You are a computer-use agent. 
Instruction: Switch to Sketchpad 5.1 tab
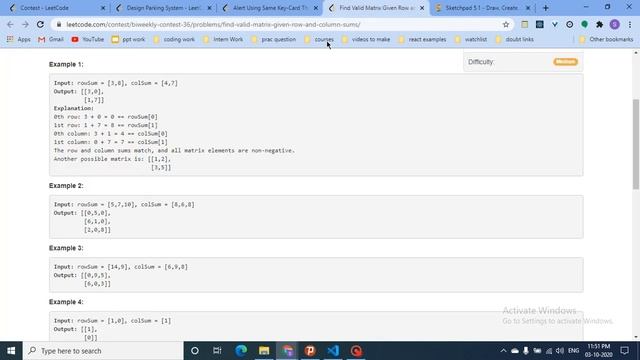pyautogui.click(x=482, y=8)
